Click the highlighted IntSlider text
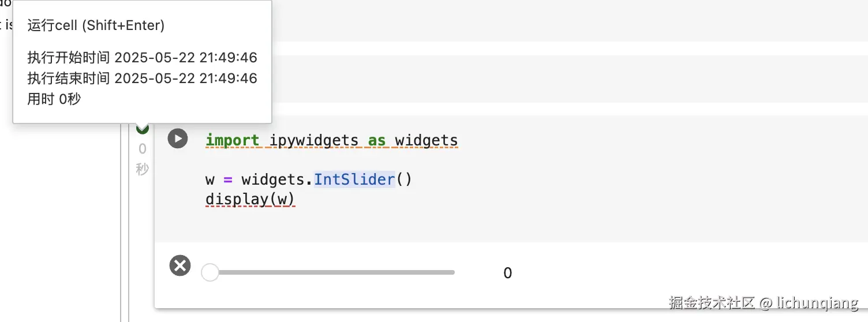 pos(354,179)
